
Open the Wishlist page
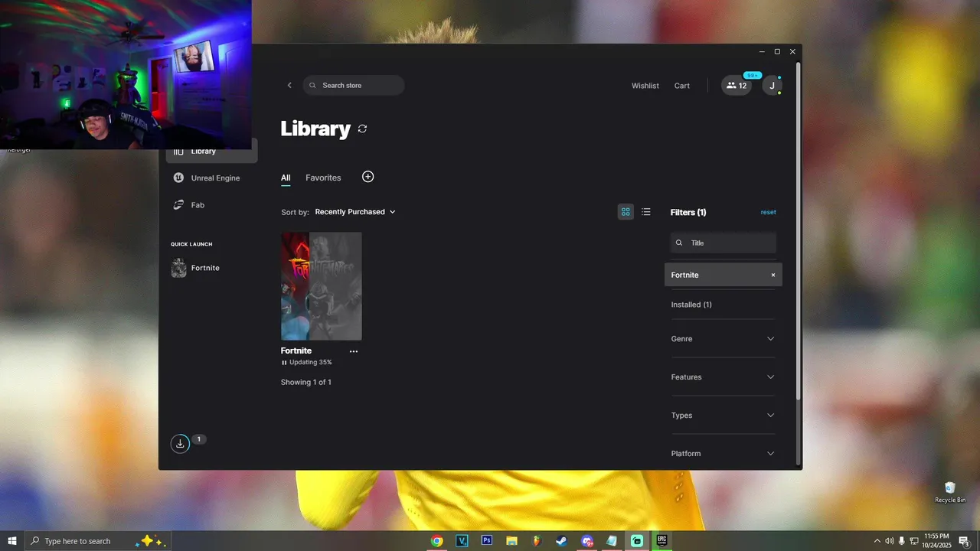[x=645, y=86]
